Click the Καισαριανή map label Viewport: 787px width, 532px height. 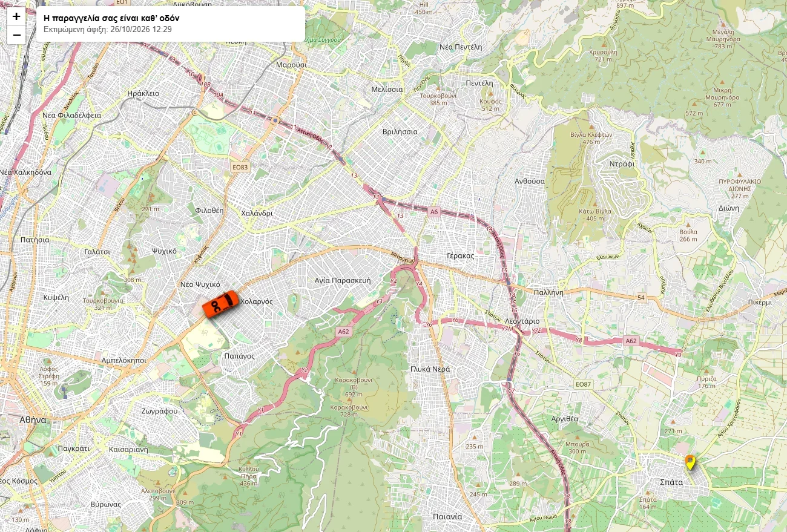point(128,450)
